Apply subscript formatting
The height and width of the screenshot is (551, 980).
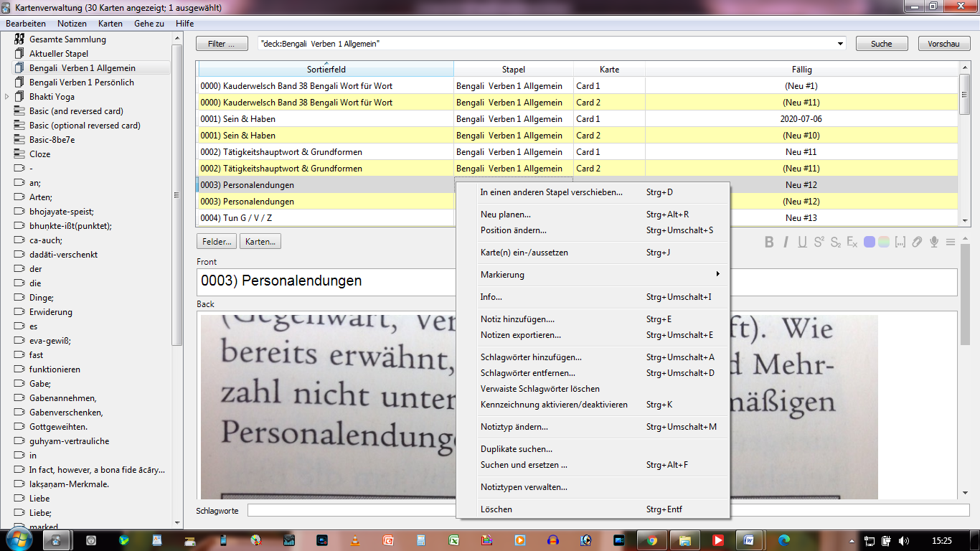835,242
